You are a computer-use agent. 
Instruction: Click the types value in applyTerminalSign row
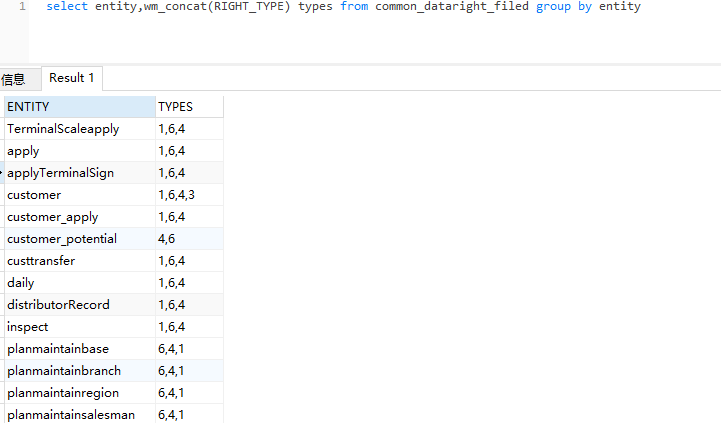point(189,173)
